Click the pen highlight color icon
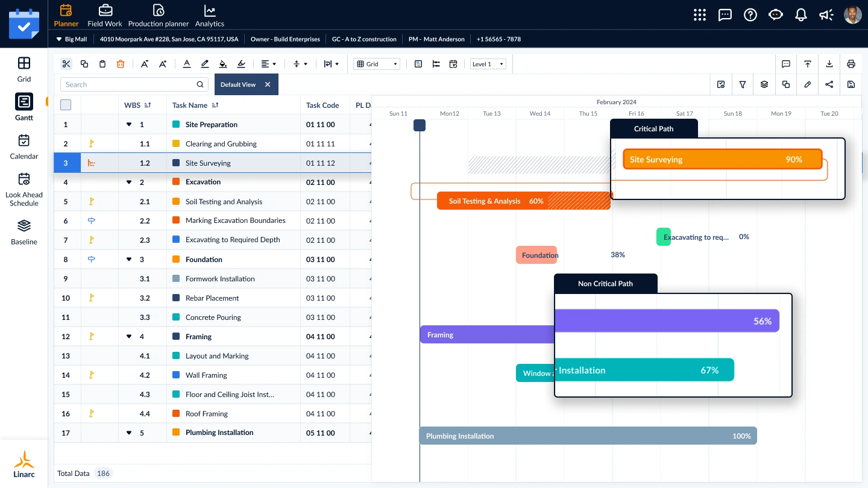Screen dimensions: 868x488 click(205, 64)
